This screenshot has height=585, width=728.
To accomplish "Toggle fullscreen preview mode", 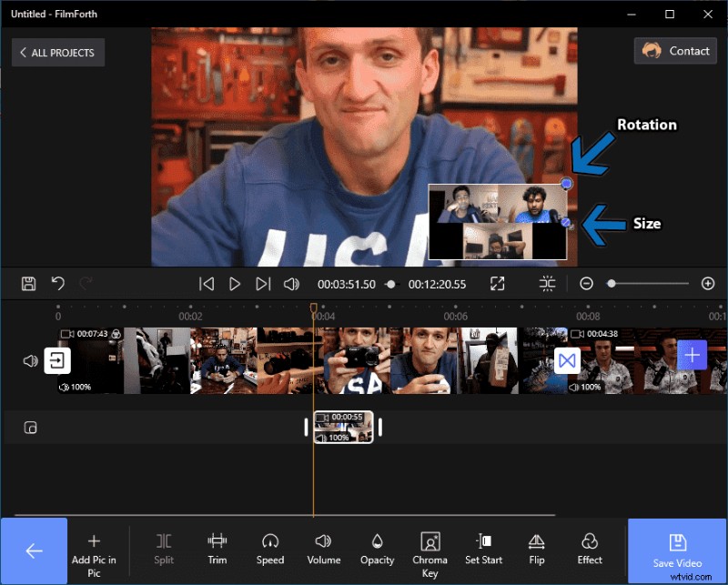I will click(498, 283).
